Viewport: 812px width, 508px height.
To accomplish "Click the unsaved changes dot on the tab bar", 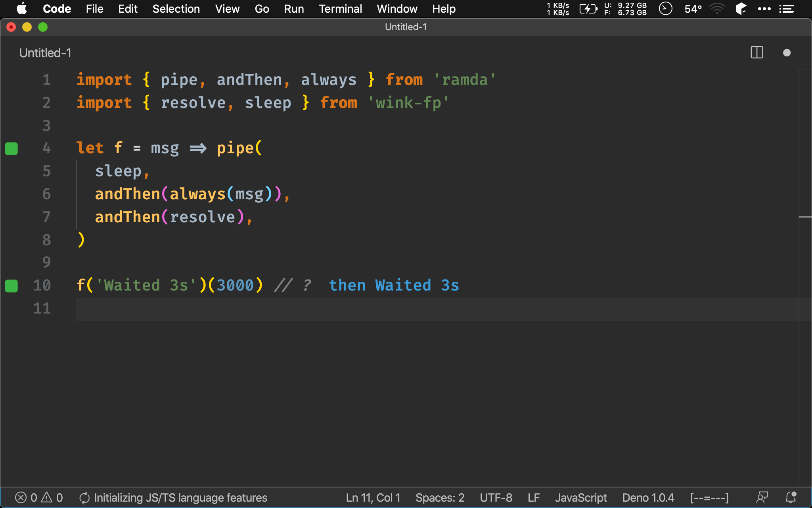I will click(x=787, y=53).
